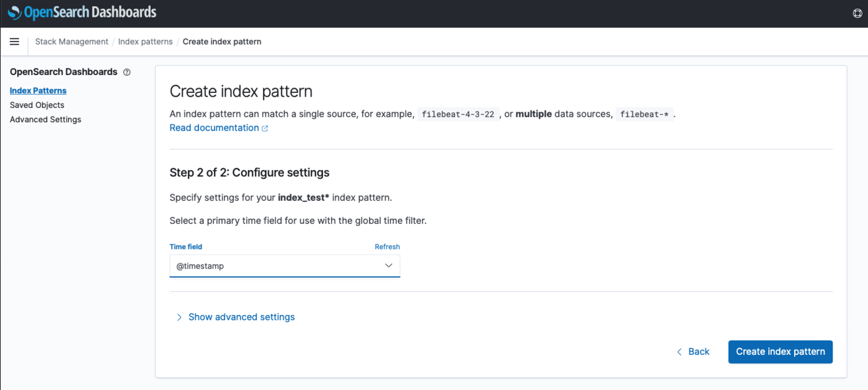Click the left arrow icon beside Back
Viewport: 868px width, 390px height.
pos(680,352)
